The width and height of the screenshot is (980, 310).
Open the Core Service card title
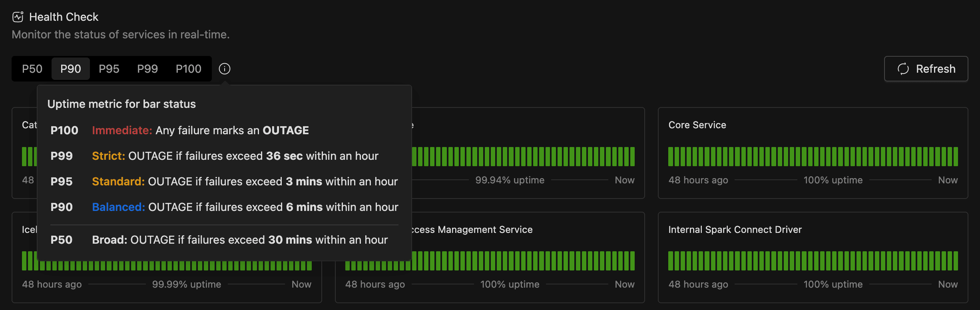pyautogui.click(x=697, y=125)
